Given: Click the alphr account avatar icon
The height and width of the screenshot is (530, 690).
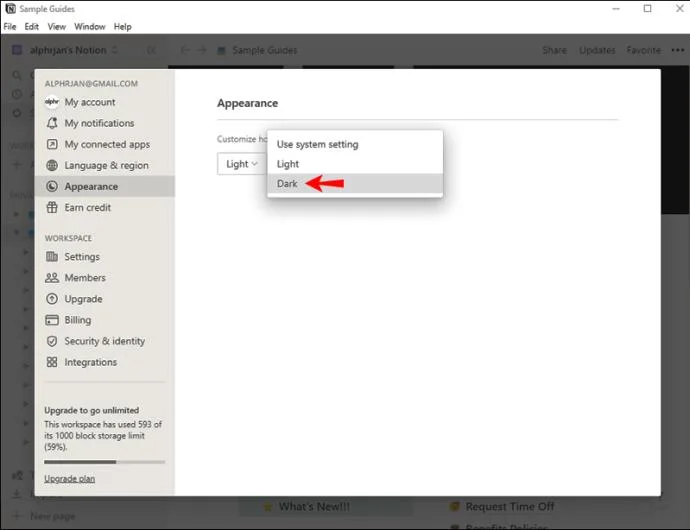Looking at the screenshot, I should point(52,102).
